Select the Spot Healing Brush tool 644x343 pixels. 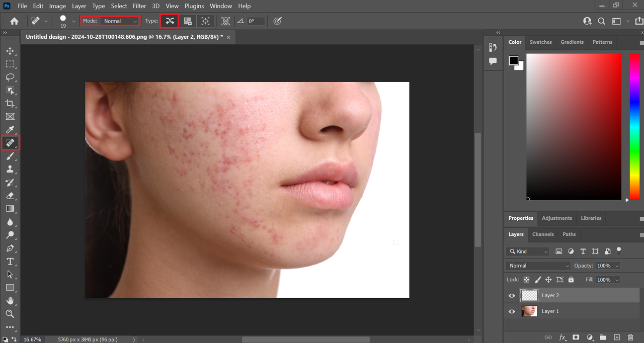click(10, 143)
